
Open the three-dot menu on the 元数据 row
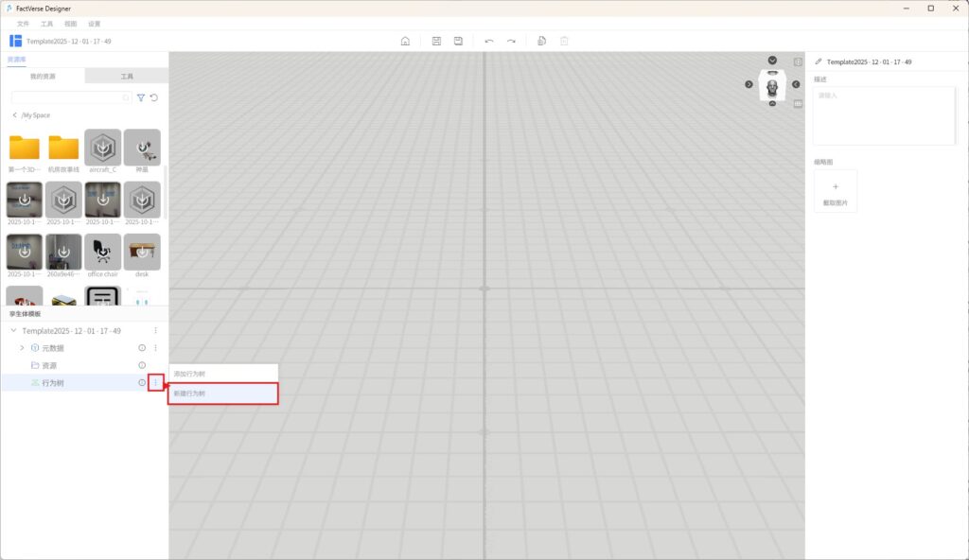(x=155, y=348)
